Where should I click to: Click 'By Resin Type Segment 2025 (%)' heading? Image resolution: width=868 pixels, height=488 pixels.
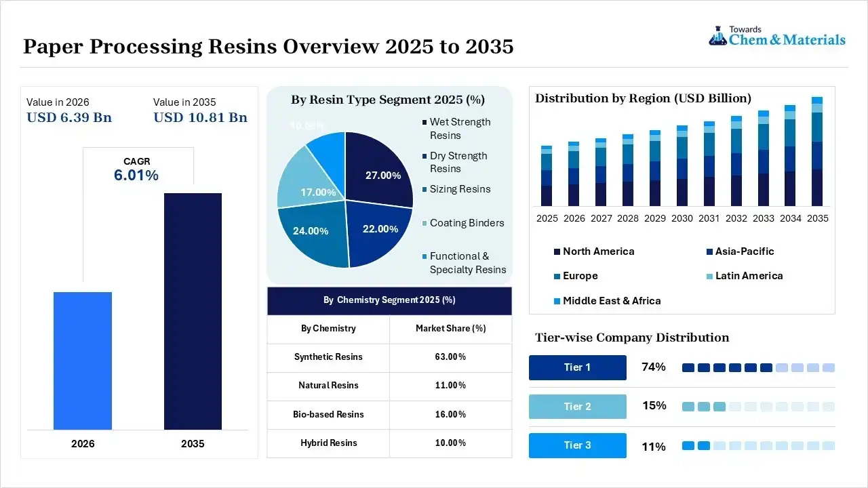pos(388,100)
